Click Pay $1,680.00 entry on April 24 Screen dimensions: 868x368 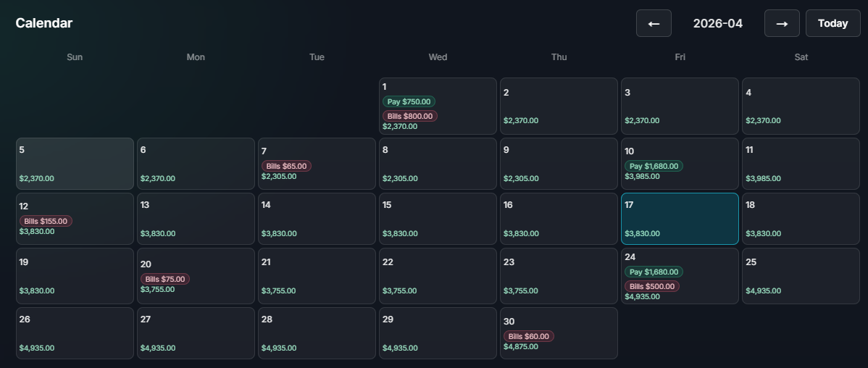pos(654,272)
